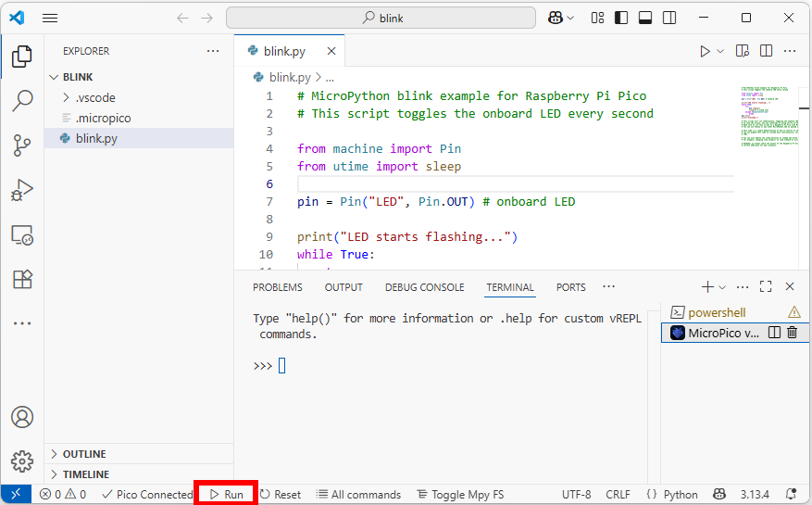
Task: Open errors and warnings status item
Action: point(63,495)
